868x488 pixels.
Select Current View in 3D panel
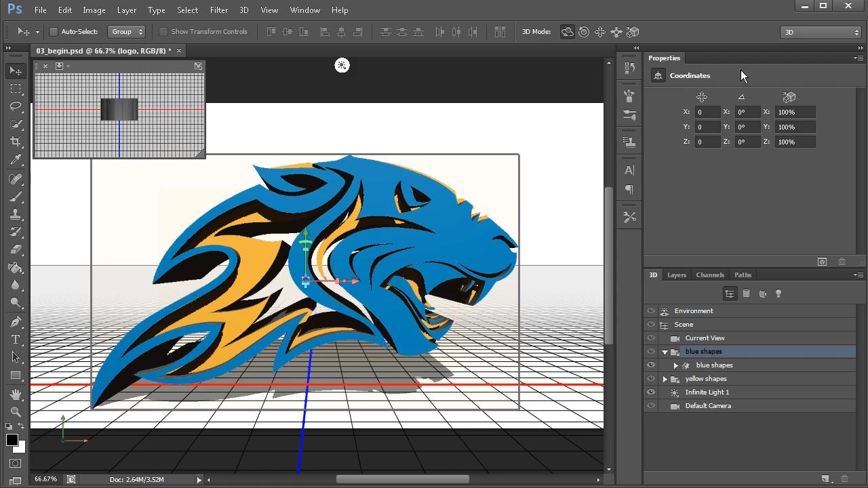pyautogui.click(x=705, y=338)
